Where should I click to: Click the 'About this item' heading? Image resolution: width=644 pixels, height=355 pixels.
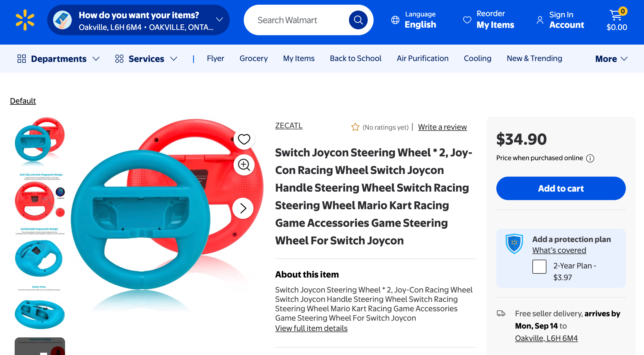coord(307,274)
